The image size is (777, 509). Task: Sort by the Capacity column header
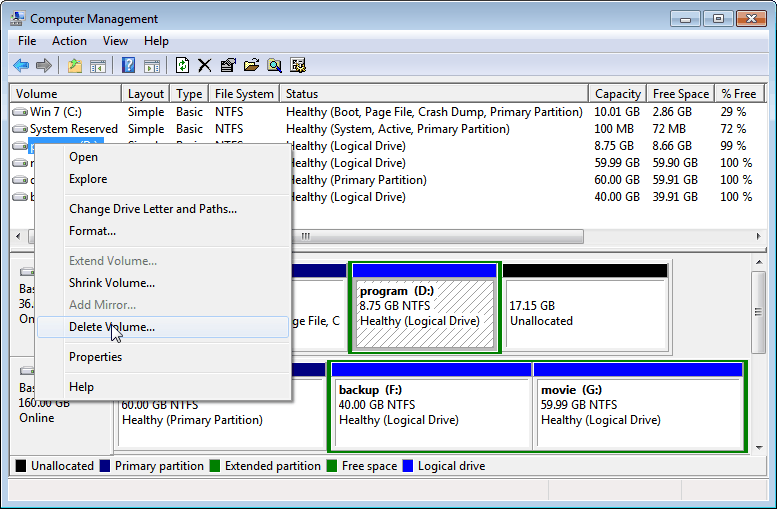pos(618,94)
